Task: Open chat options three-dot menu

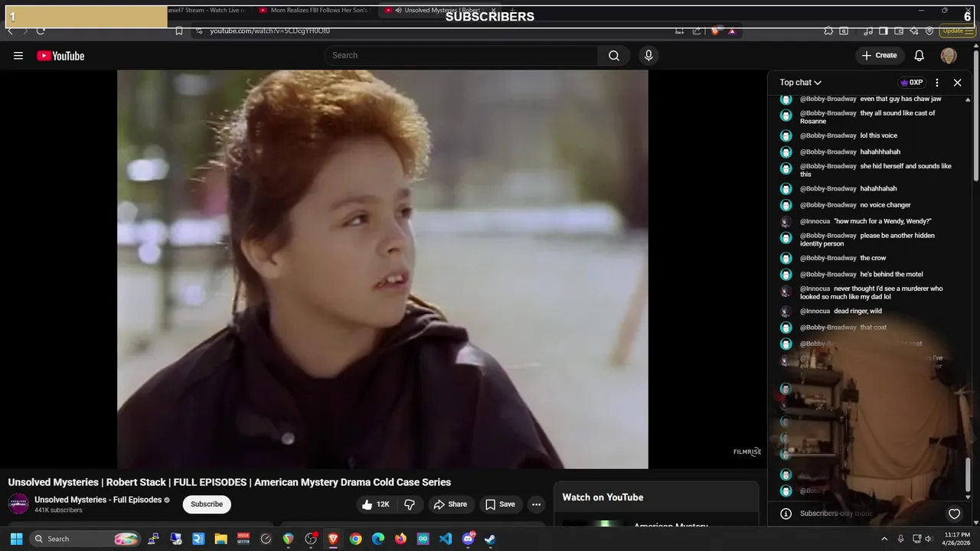Action: coord(937,83)
